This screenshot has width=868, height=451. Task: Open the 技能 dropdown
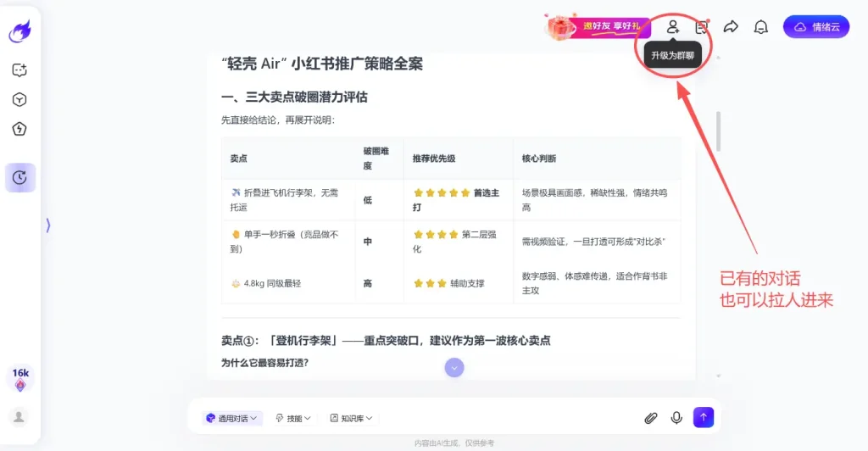pyautogui.click(x=293, y=418)
